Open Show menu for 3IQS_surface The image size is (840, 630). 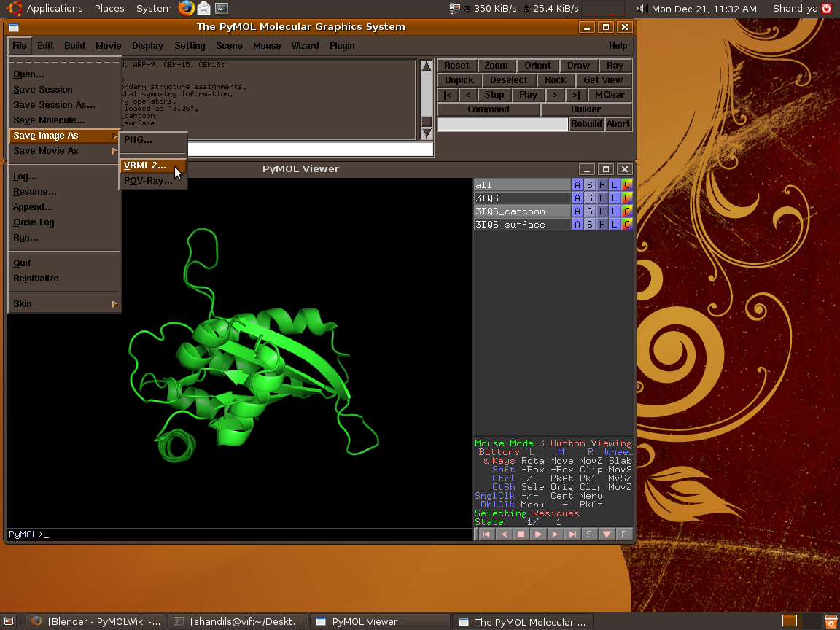click(590, 225)
